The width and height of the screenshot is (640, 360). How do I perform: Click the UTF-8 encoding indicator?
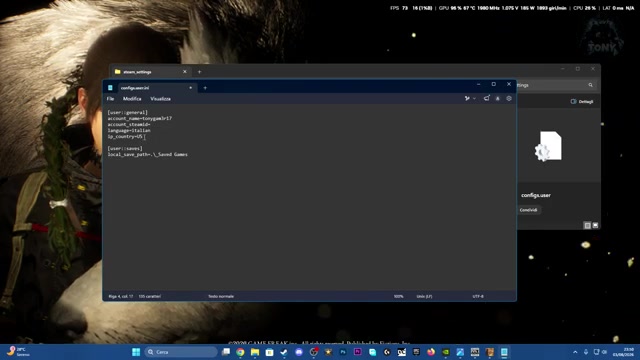click(478, 296)
